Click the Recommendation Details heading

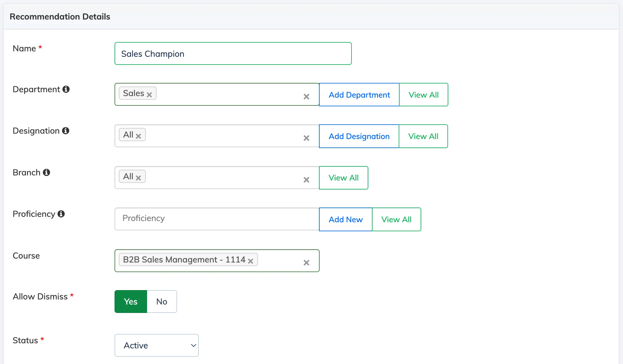point(60,17)
